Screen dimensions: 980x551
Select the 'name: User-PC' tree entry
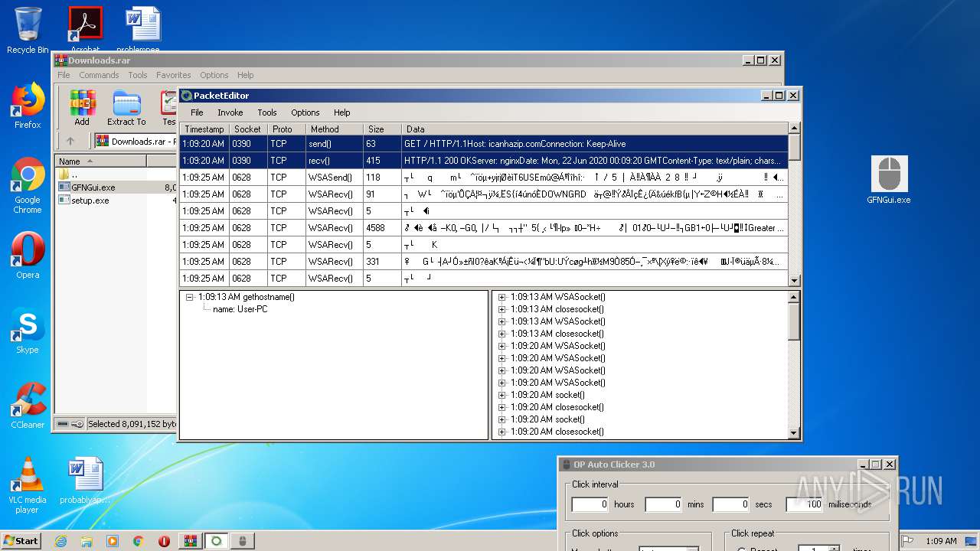(x=240, y=309)
